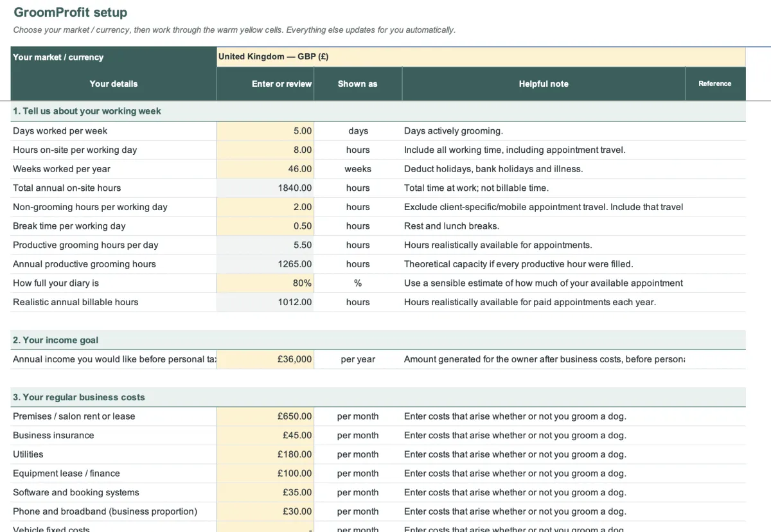Click the '1. Tell us about your working week' heading
771x532 pixels.
tap(87, 111)
